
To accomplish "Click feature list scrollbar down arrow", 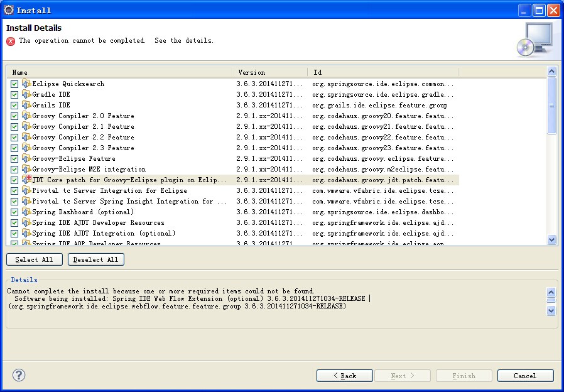I will pos(551,239).
